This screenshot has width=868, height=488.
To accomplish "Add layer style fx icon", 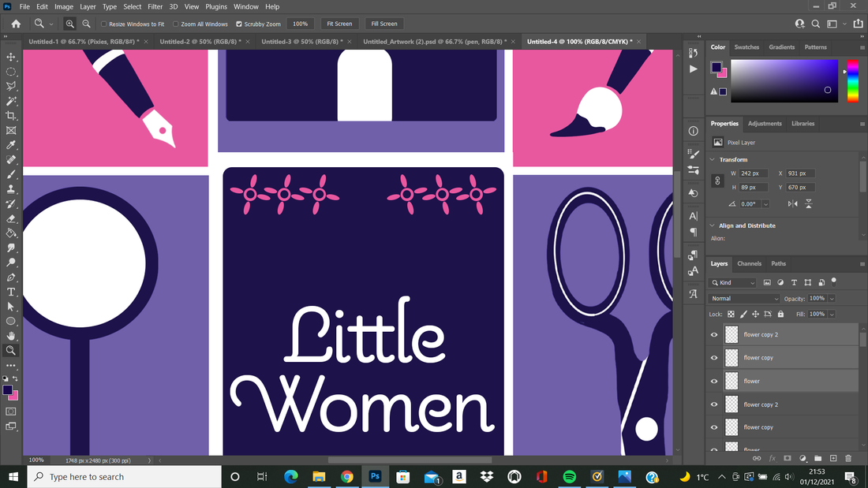I will [x=773, y=458].
